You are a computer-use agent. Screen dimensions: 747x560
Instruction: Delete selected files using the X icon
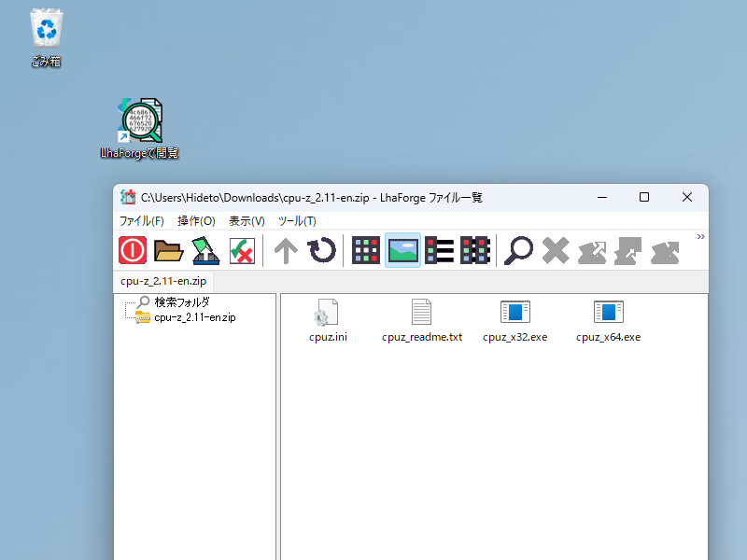point(555,250)
